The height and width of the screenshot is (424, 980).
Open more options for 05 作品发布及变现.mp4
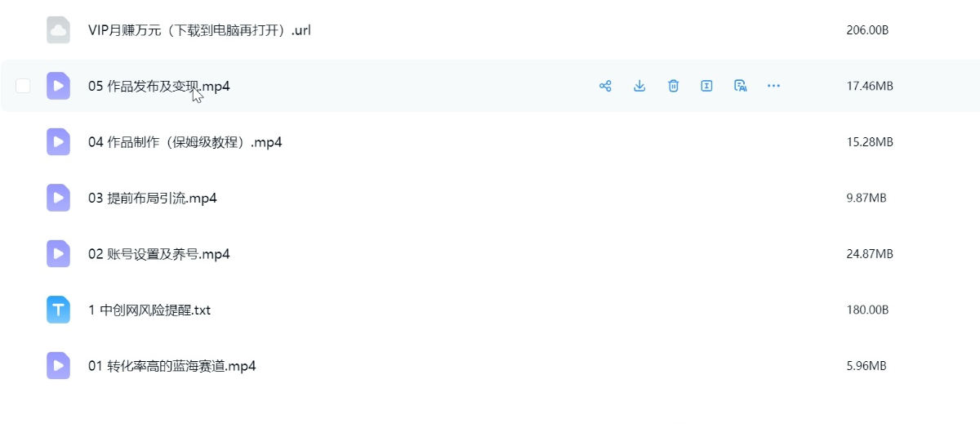[x=774, y=86]
